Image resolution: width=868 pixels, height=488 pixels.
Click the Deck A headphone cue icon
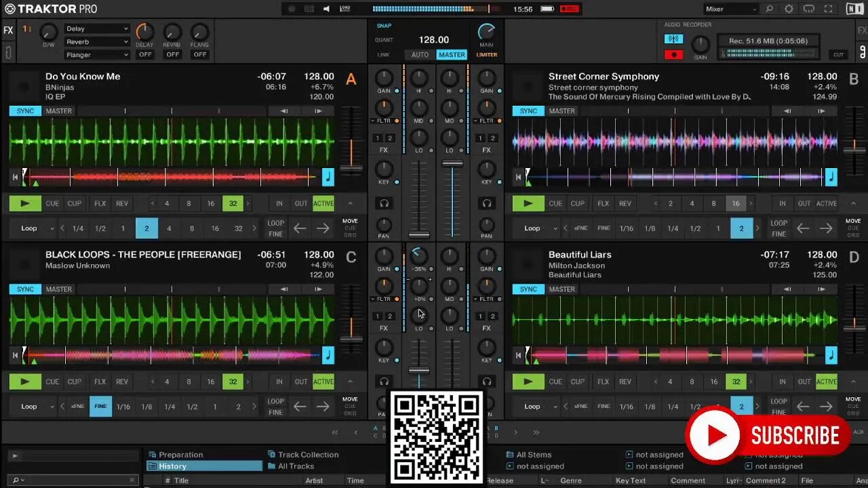point(384,203)
